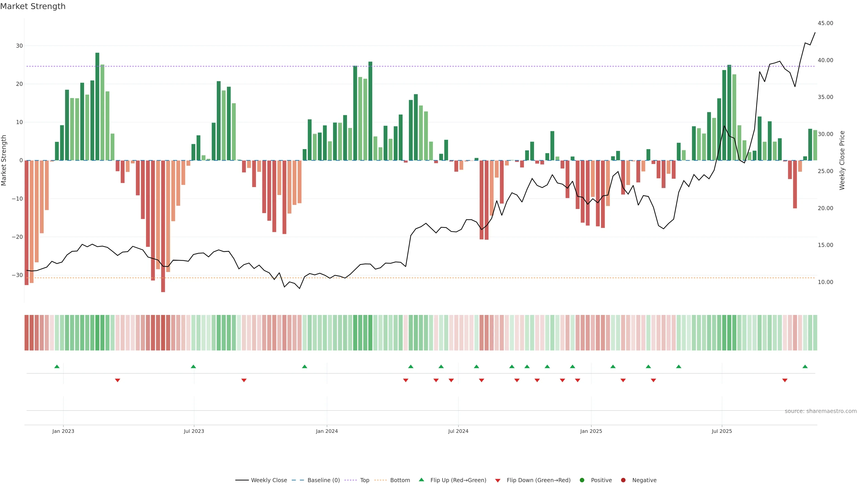Image resolution: width=868 pixels, height=488 pixels.
Task: Click the Negative red circle legend icon
Action: [623, 480]
